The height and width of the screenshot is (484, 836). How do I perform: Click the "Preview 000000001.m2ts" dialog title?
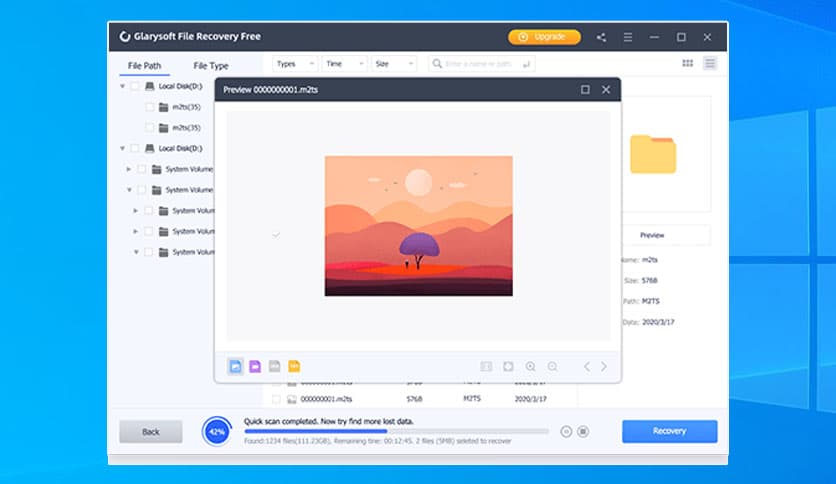(270, 90)
